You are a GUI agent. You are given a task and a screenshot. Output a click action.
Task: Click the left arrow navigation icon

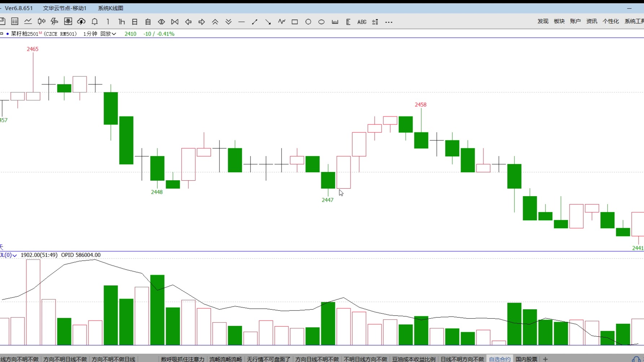(x=188, y=22)
